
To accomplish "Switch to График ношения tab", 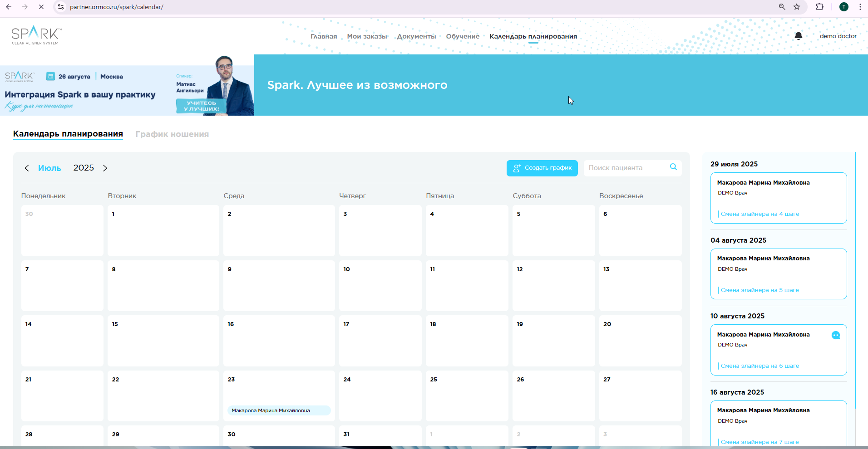I will point(172,134).
